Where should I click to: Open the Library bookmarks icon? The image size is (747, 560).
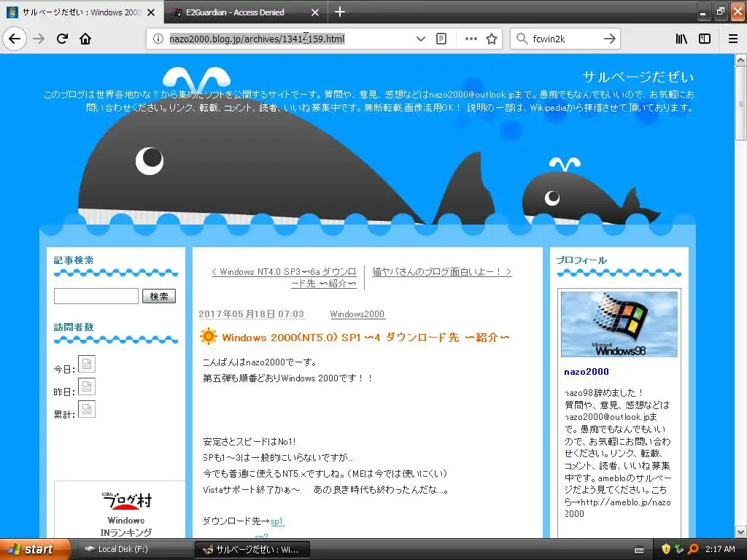[x=681, y=39]
